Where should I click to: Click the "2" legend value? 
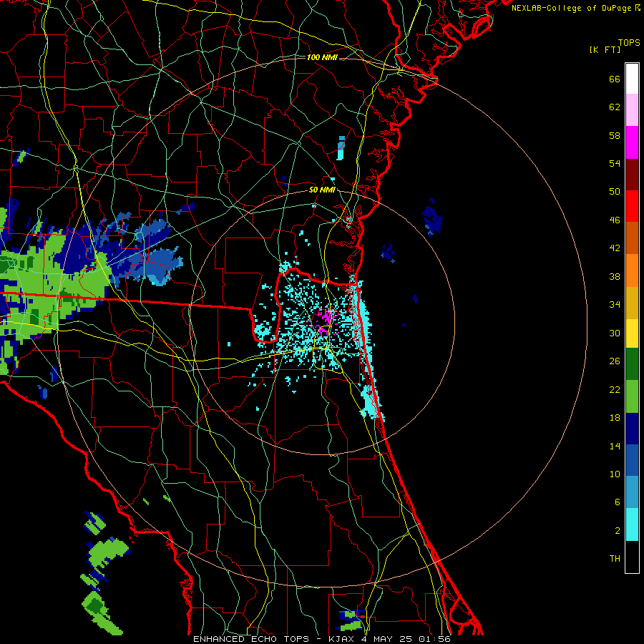click(618, 531)
